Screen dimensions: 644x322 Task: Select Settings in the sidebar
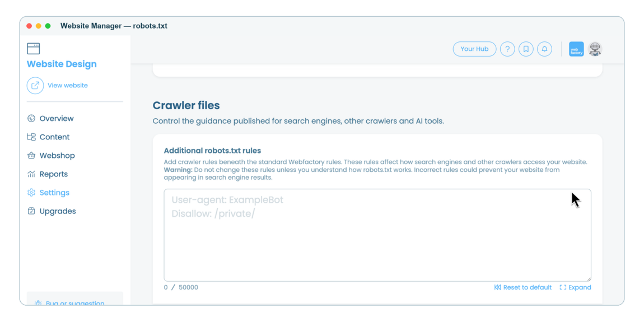[x=54, y=193]
